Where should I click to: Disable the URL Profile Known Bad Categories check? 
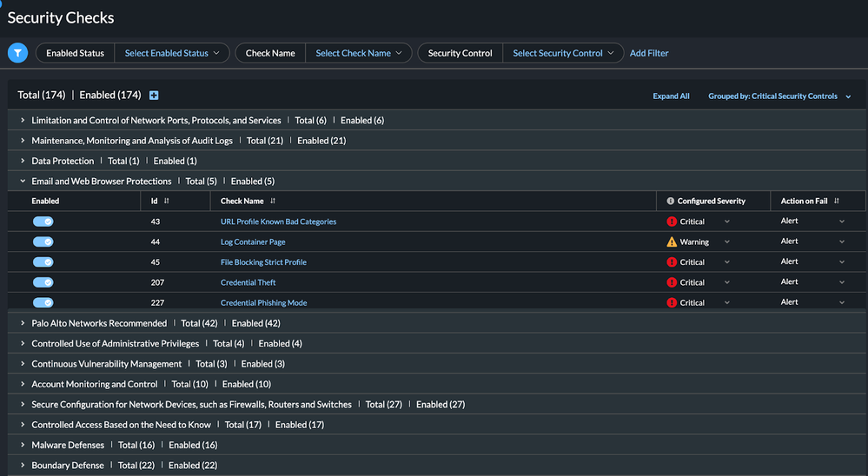point(43,221)
